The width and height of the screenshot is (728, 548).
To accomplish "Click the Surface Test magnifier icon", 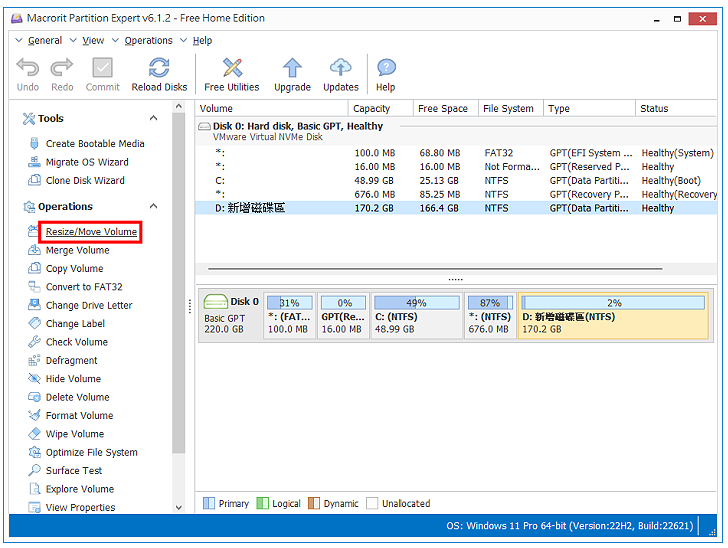I will coord(34,470).
